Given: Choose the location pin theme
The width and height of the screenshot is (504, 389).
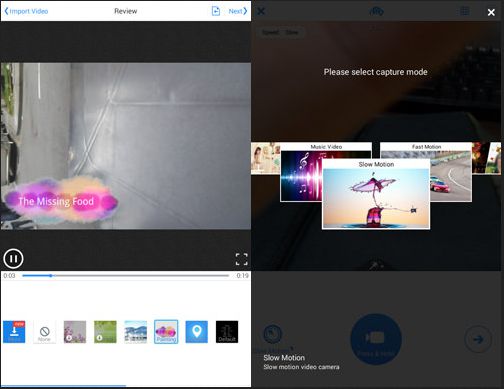Looking at the screenshot, I should [197, 332].
